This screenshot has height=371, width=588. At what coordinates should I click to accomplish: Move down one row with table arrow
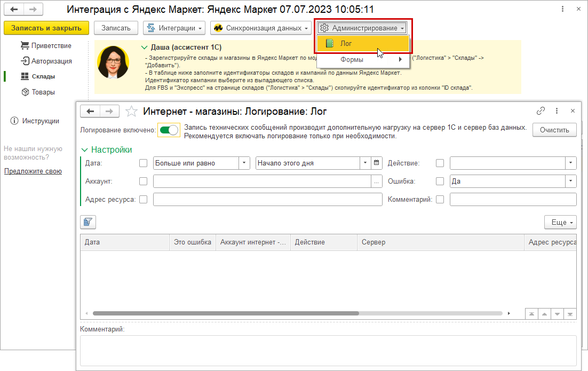(557, 314)
